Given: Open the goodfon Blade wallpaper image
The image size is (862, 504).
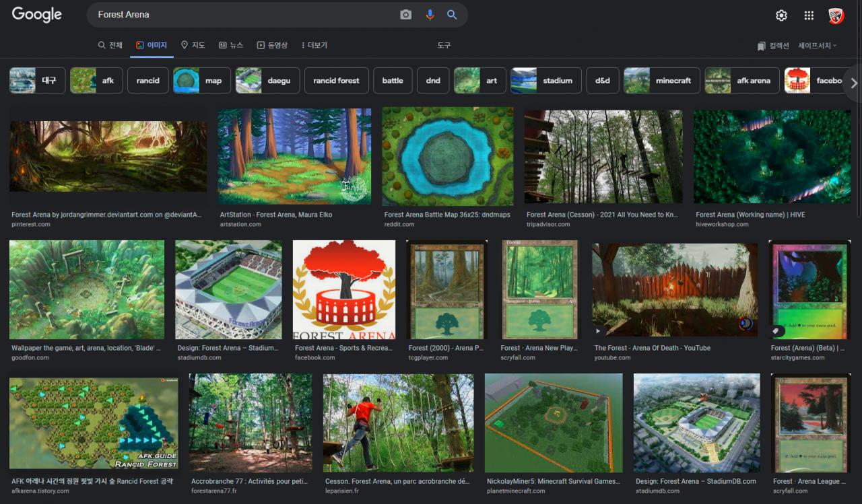Looking at the screenshot, I should (87, 290).
